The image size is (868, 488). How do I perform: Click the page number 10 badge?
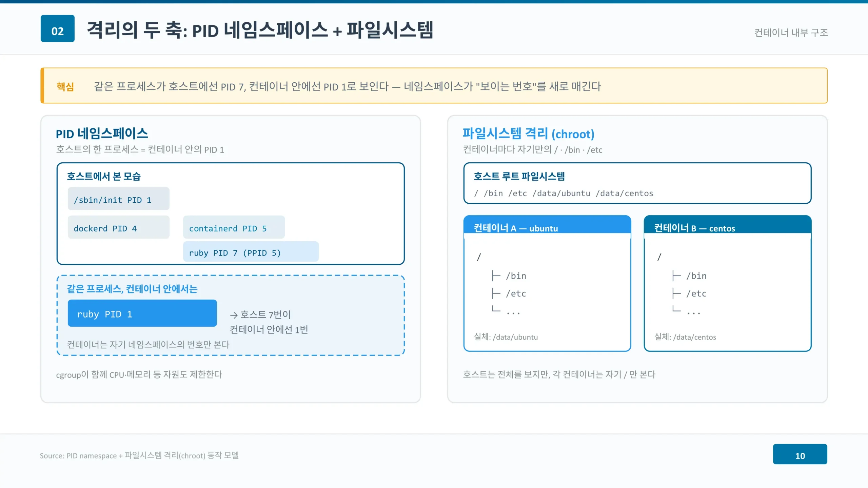800,454
